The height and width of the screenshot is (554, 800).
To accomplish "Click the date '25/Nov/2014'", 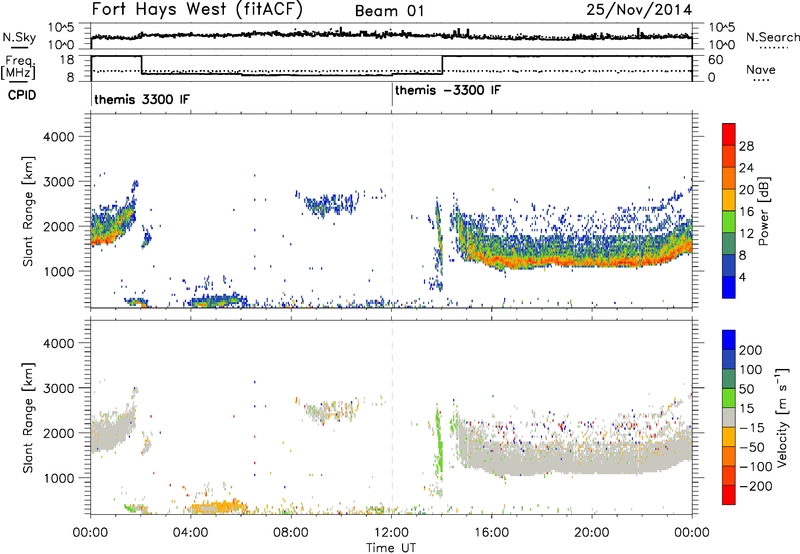I will tap(639, 10).
